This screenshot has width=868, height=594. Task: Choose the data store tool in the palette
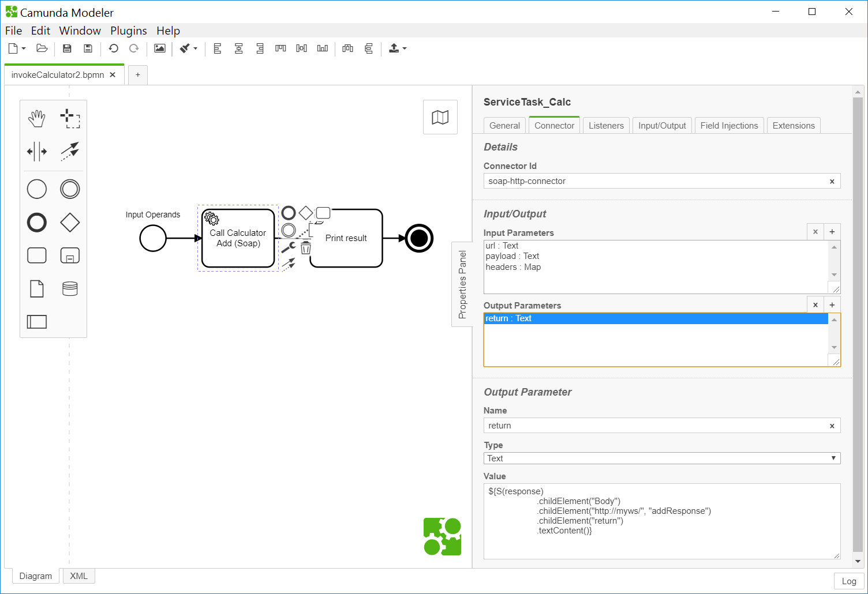[x=70, y=288]
